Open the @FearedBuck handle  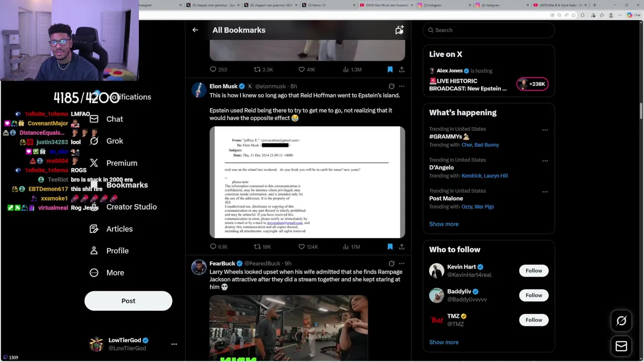(x=263, y=263)
